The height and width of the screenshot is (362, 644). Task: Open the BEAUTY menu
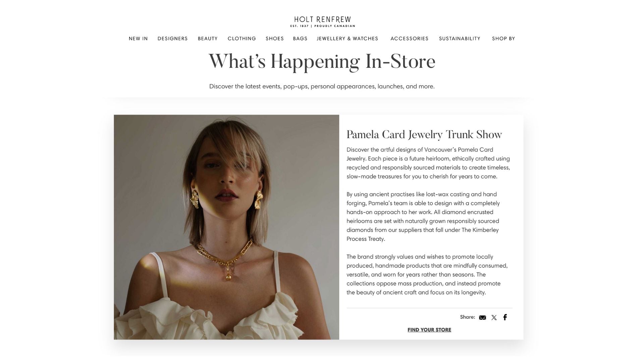[x=208, y=39]
